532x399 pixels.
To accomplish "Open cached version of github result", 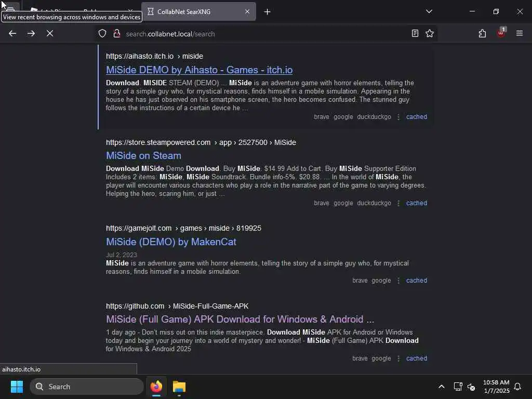I will pyautogui.click(x=417, y=358).
